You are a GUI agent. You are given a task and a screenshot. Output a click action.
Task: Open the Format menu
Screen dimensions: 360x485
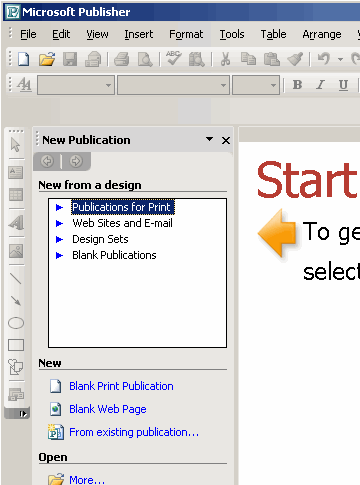point(186,34)
